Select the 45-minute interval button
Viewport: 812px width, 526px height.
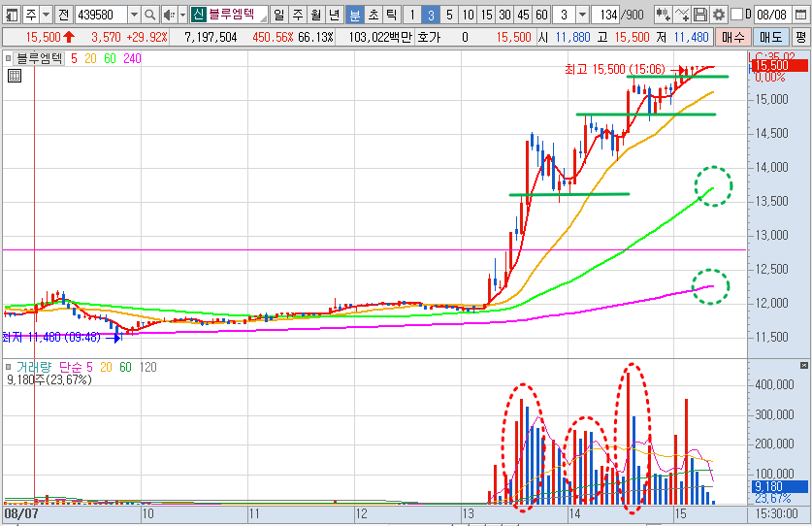(x=523, y=15)
